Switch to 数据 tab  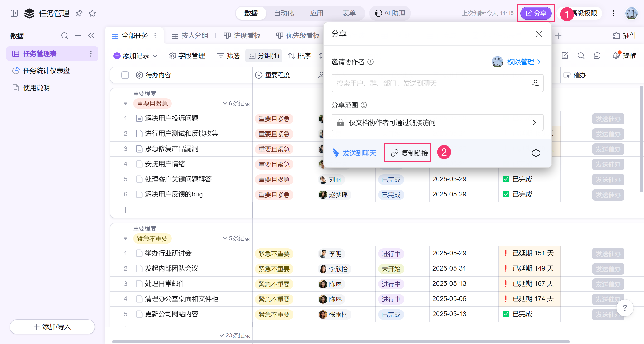[x=251, y=13]
